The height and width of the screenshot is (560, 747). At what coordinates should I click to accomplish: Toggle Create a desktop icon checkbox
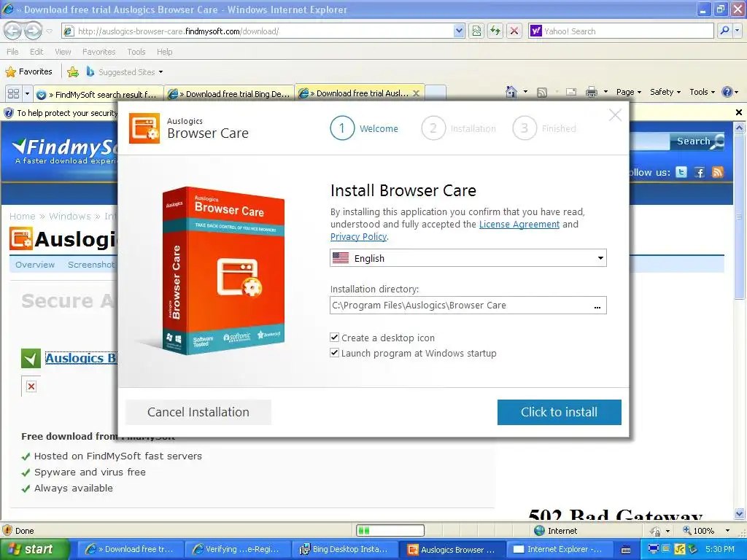tap(334, 338)
